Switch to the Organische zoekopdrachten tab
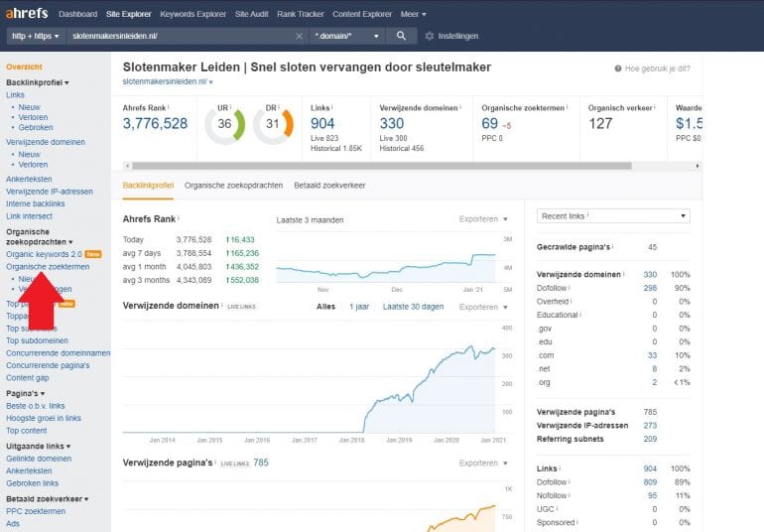 pos(233,186)
